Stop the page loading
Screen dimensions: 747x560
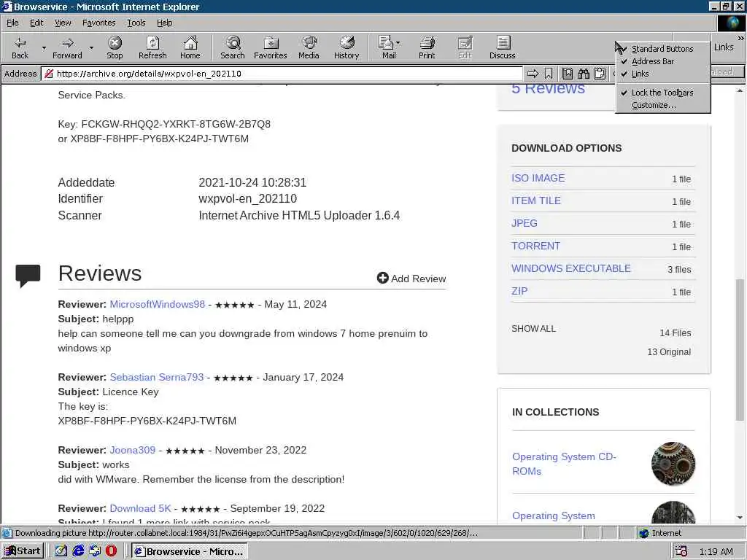(x=115, y=47)
